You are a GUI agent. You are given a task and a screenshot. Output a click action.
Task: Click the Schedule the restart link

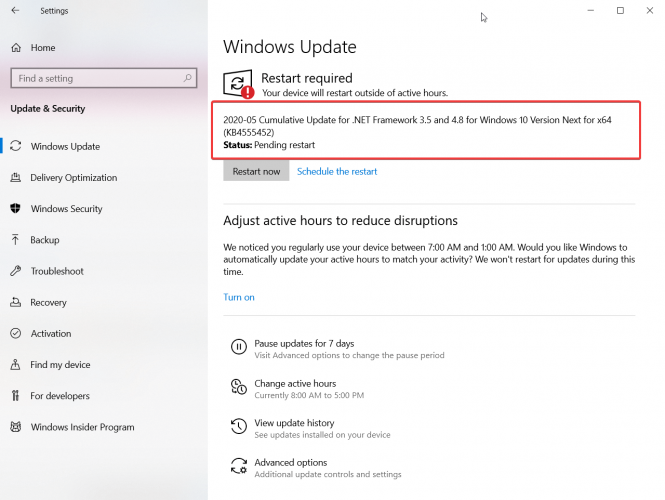pyautogui.click(x=337, y=171)
